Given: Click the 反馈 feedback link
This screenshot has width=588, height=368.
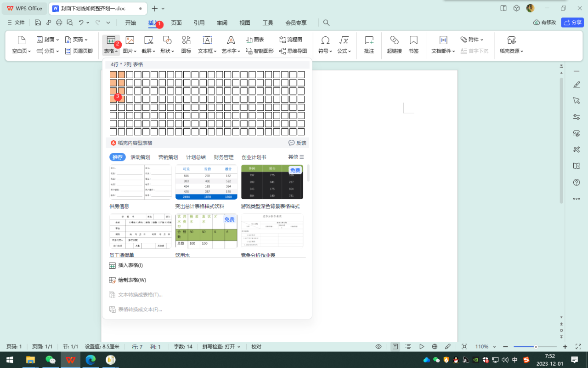Looking at the screenshot, I should (297, 143).
